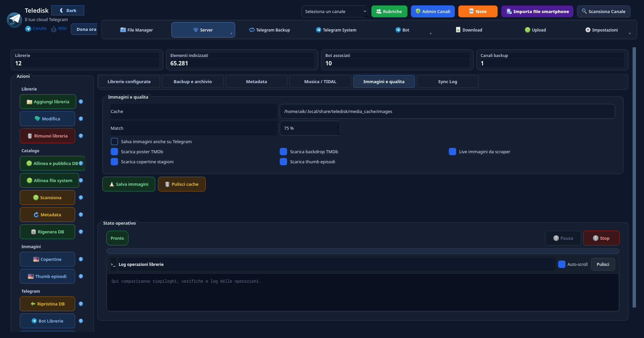The height and width of the screenshot is (338, 644).
Task: Open Telegram Backup section
Action: click(270, 30)
